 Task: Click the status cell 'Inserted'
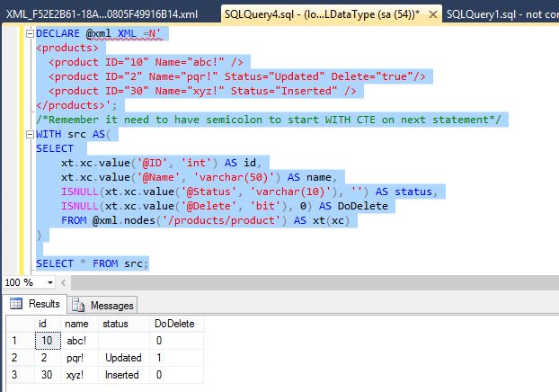(x=124, y=375)
